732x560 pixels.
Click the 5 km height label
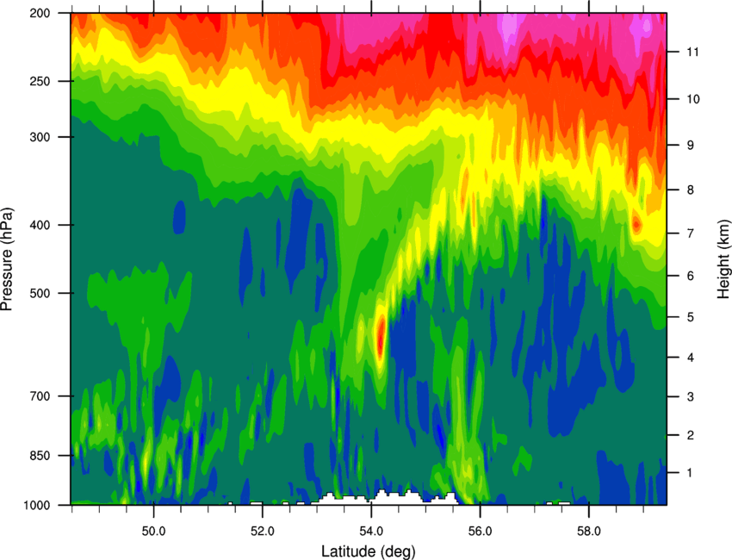pos(690,317)
